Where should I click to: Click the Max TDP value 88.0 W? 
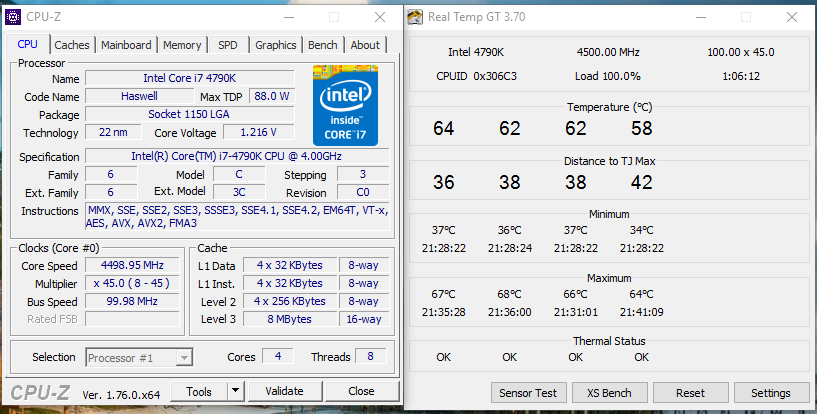coord(271,96)
